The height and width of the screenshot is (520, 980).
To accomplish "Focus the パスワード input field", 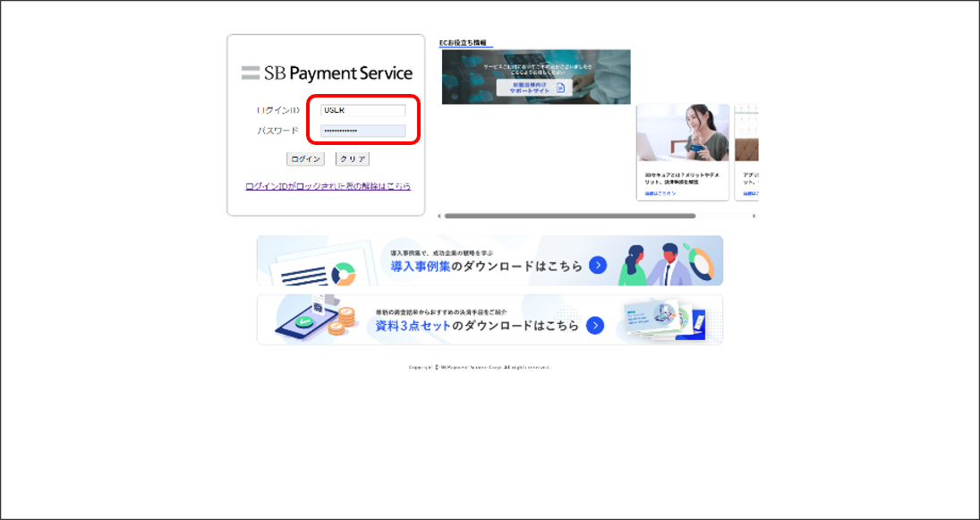I will (362, 132).
